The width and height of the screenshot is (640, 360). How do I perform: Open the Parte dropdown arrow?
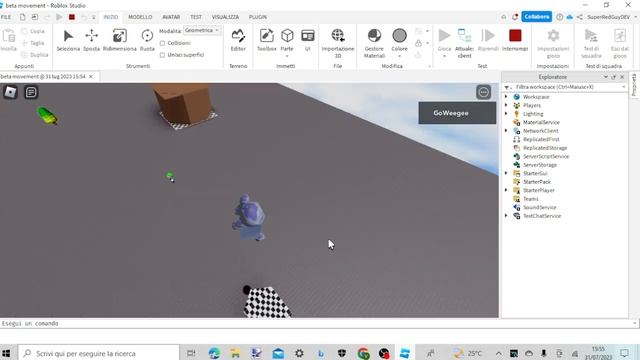pyautogui.click(x=287, y=56)
